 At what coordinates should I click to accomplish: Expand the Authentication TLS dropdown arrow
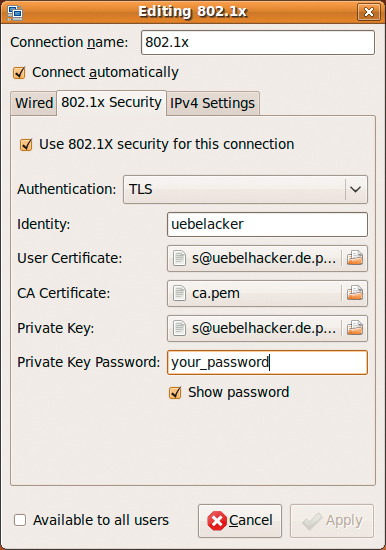coord(355,189)
